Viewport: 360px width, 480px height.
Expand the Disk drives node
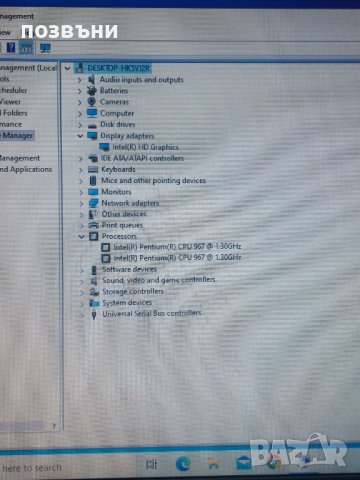click(x=80, y=125)
